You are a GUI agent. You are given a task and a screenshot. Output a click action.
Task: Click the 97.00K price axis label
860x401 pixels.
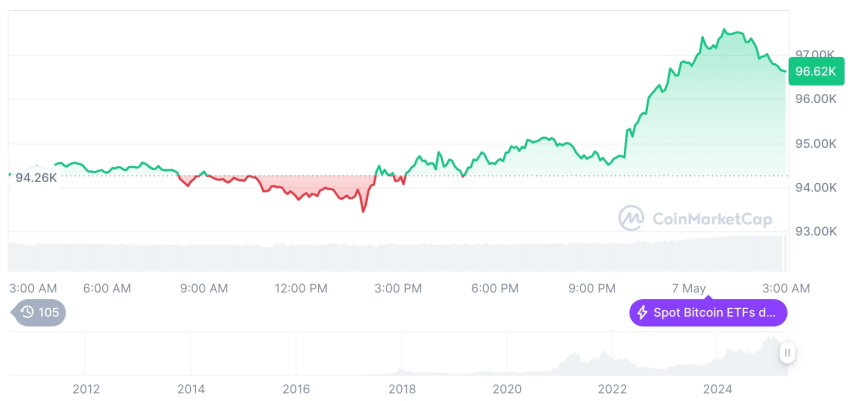point(814,54)
